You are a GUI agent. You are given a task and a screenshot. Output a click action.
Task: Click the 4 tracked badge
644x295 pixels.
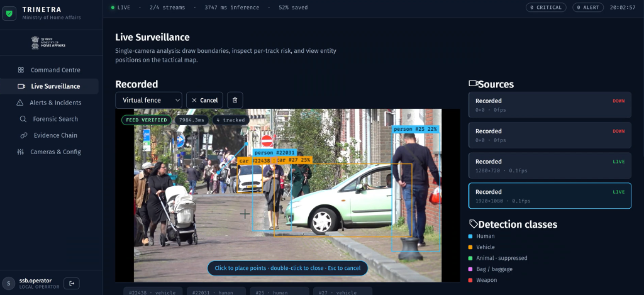tap(230, 120)
